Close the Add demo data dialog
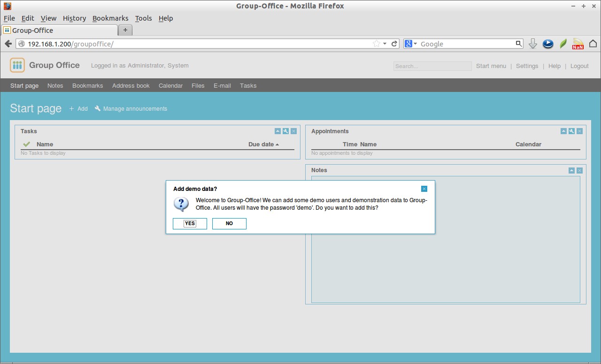Screen dimensions: 601x364 coord(424,189)
